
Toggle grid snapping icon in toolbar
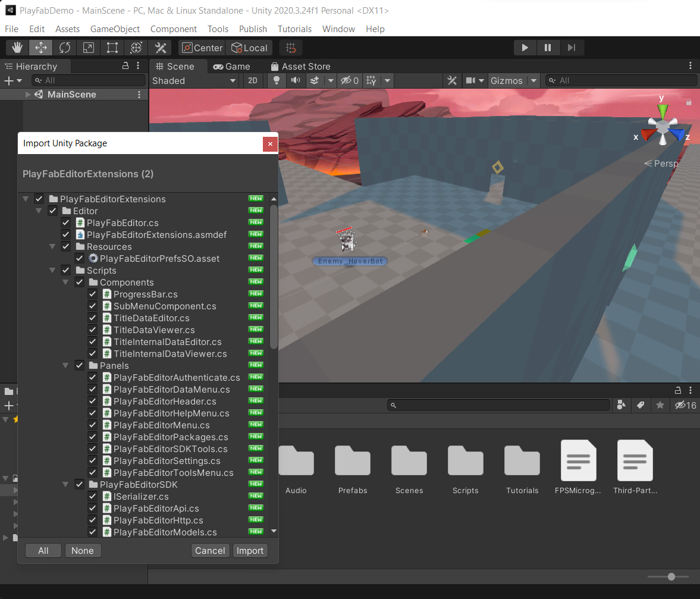tap(291, 48)
